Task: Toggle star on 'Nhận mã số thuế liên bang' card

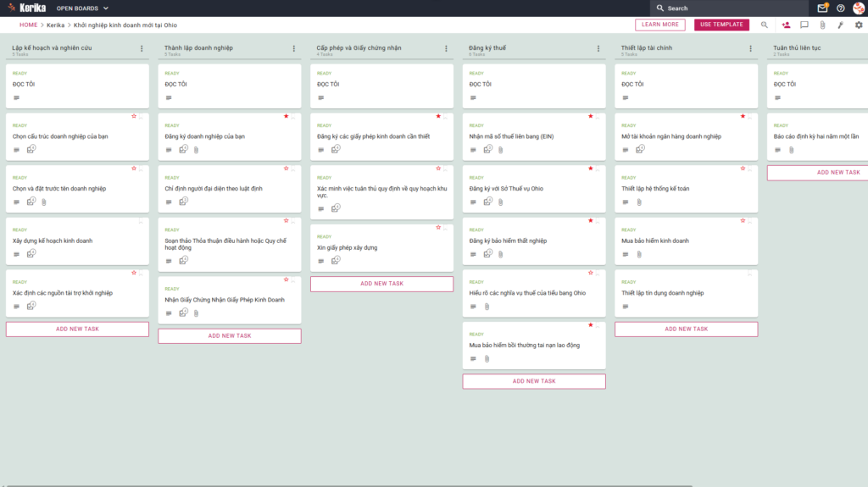Action: coord(591,116)
